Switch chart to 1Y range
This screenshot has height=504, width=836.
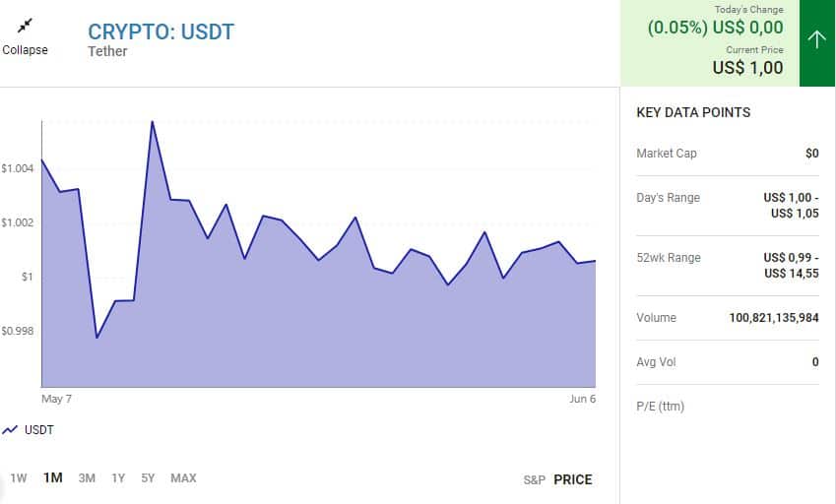(118, 478)
